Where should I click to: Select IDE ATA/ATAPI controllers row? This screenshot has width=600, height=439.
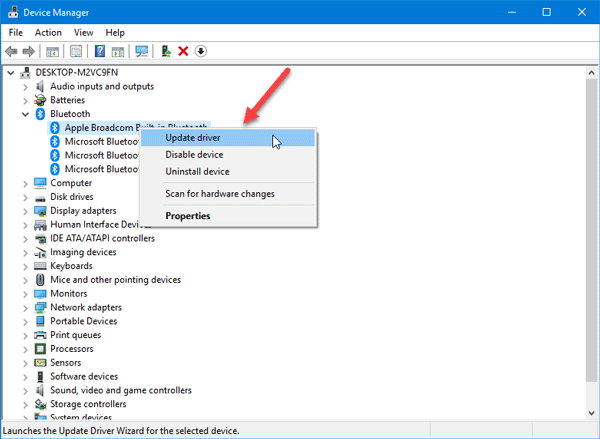(102, 238)
